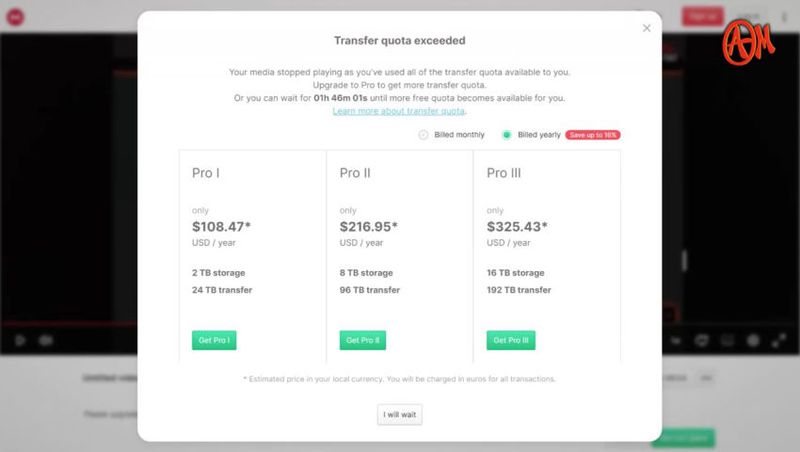Open Learn more about transfer quota link
Screen dimensions: 800x452
[398, 111]
